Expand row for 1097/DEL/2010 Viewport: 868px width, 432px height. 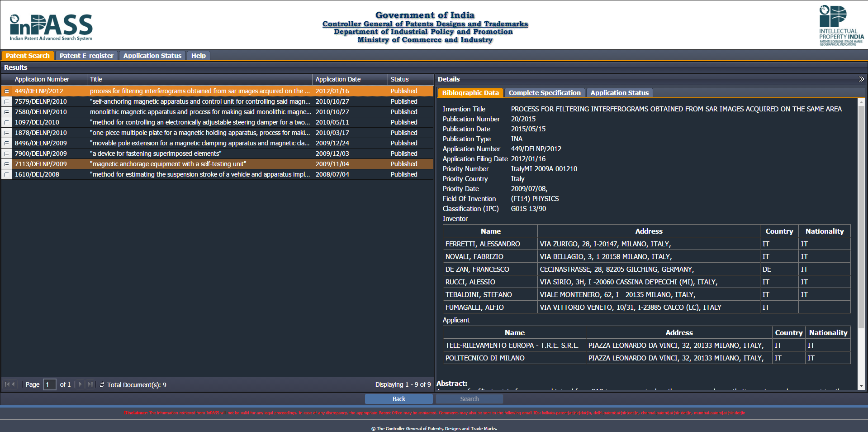tap(7, 123)
